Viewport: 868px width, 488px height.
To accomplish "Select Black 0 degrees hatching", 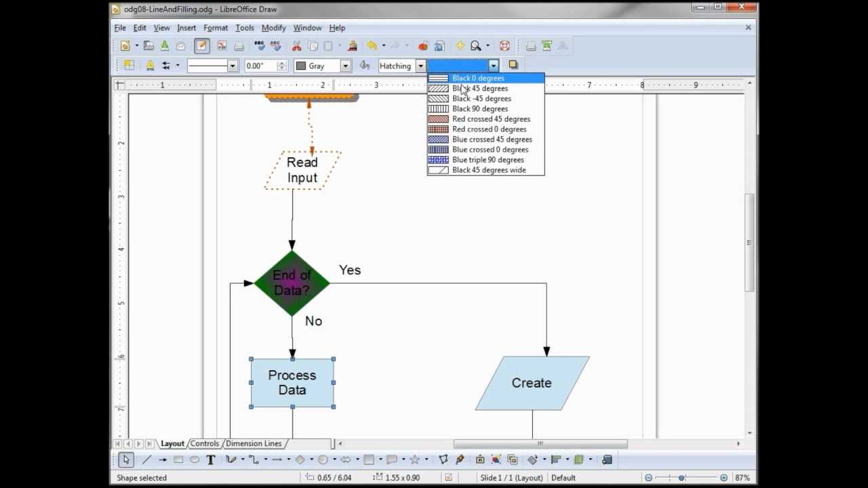I will point(486,78).
